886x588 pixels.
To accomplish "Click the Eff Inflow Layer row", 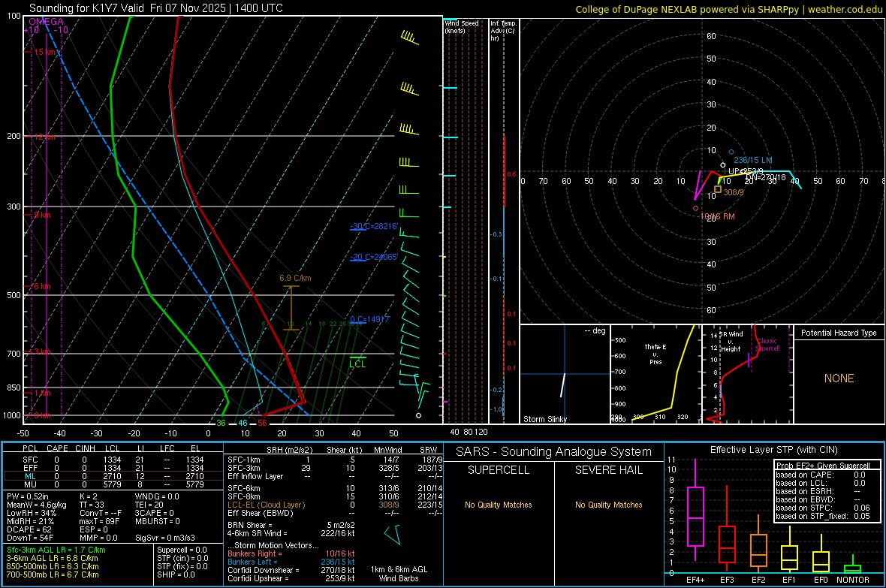I will 335,477.
